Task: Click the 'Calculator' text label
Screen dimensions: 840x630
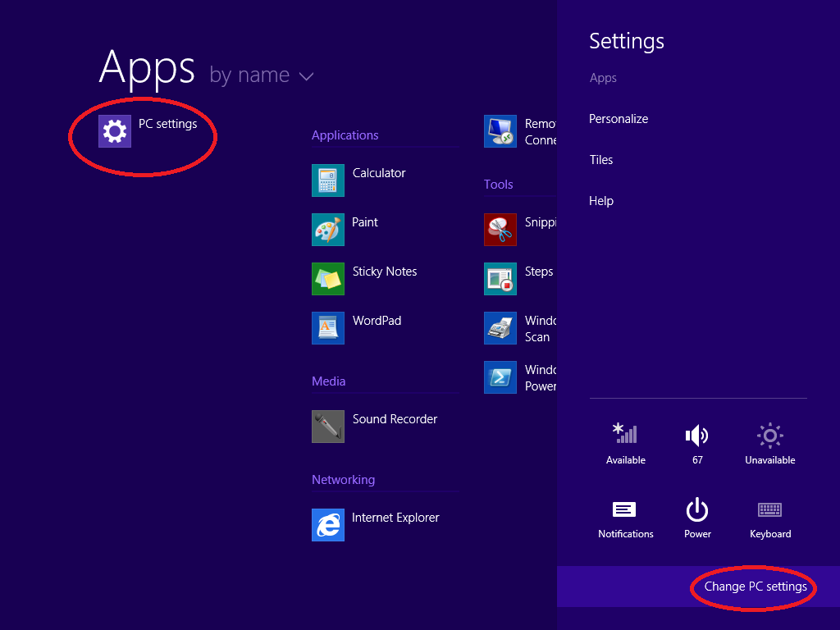Action: click(379, 173)
